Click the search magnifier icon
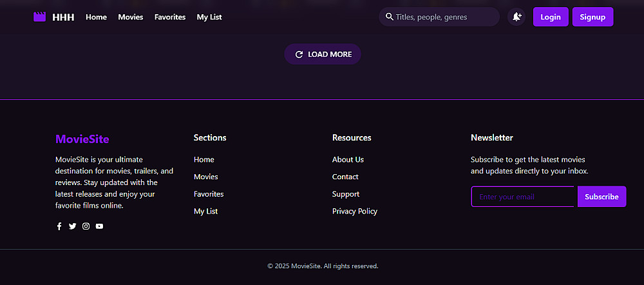The image size is (644, 285). (390, 17)
